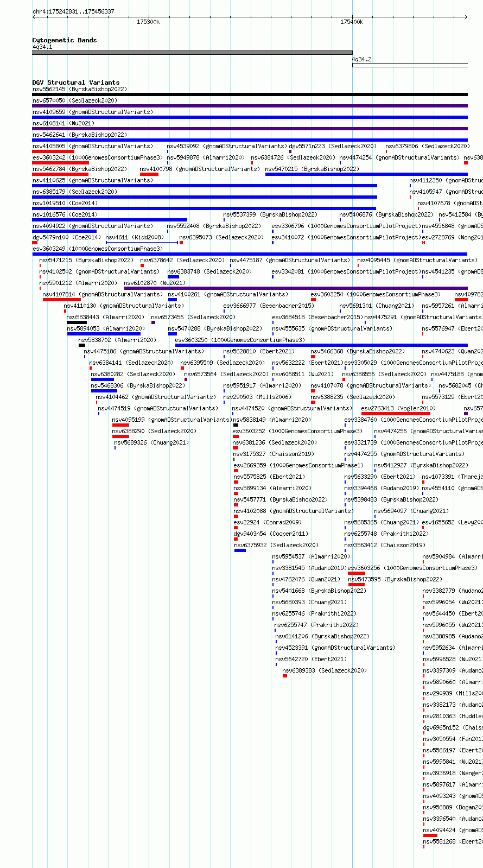Select the nsv1016576 (Coe2014) label

pos(65,214)
